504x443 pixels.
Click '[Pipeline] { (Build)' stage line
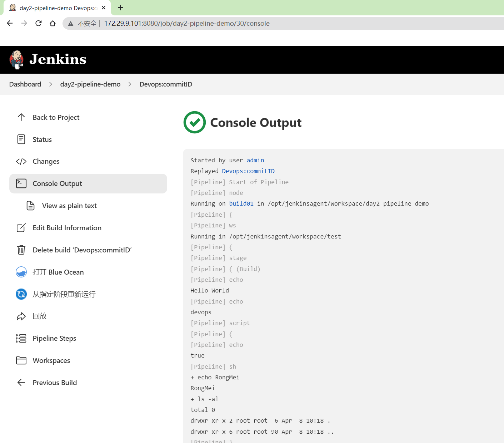(x=225, y=269)
